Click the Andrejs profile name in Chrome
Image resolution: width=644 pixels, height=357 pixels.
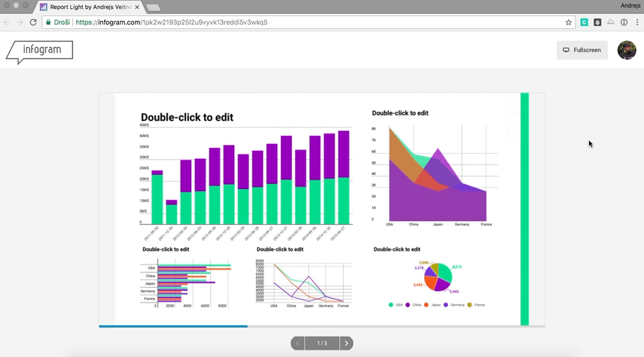[630, 5]
